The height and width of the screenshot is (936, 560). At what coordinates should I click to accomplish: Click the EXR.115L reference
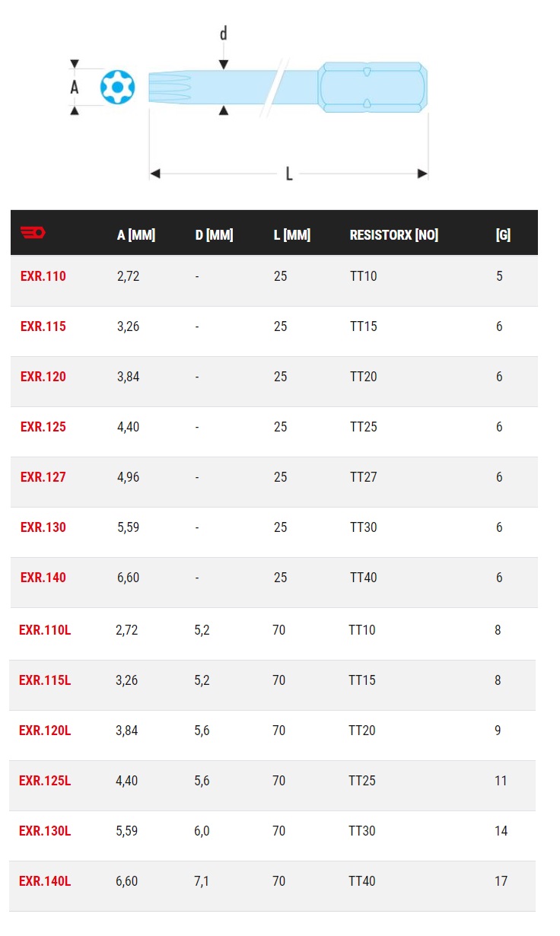point(45,680)
